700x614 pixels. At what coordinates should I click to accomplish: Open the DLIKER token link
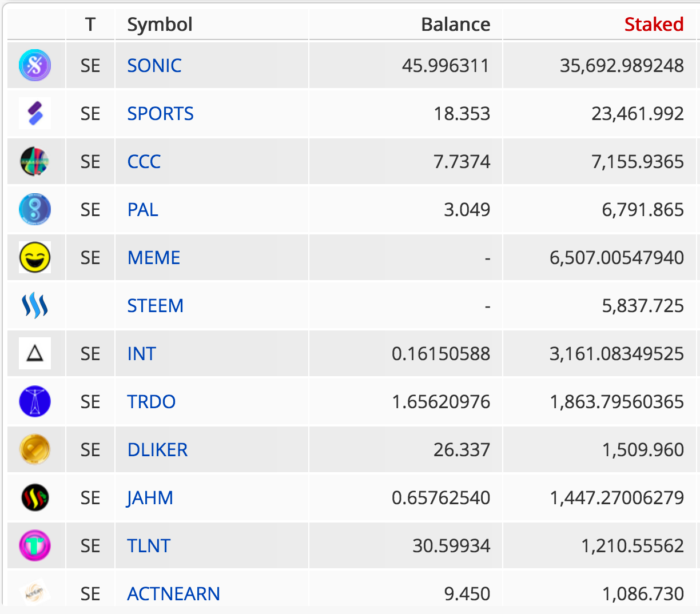point(157,450)
